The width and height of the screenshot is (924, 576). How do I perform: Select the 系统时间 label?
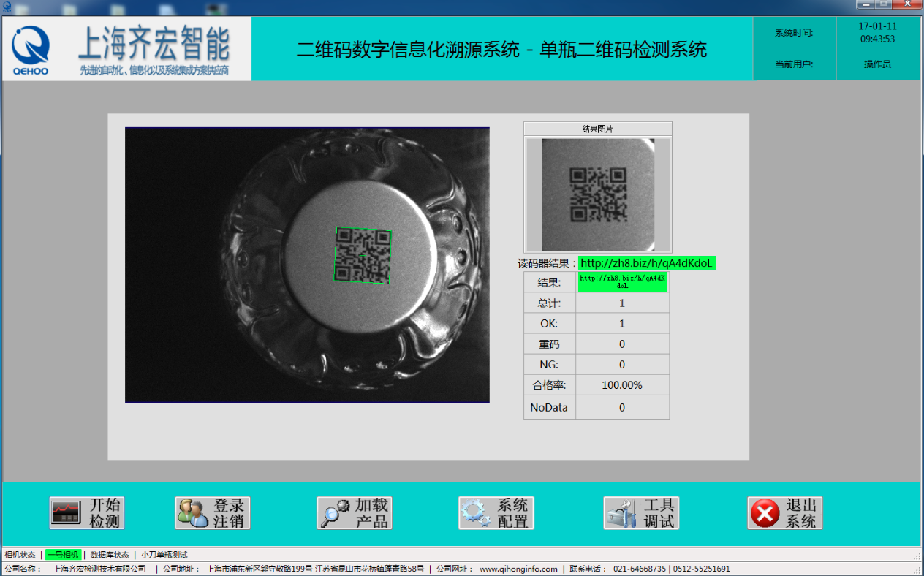pyautogui.click(x=794, y=33)
